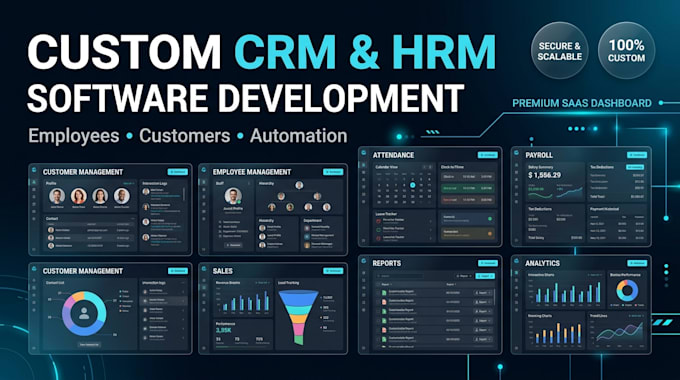Click the orange status dot in the Attendance panel
This screenshot has width=680, height=380.
[490, 234]
